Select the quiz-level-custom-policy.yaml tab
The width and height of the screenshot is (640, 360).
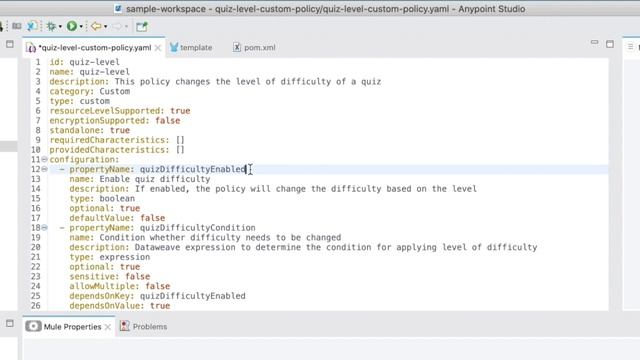(x=94, y=48)
